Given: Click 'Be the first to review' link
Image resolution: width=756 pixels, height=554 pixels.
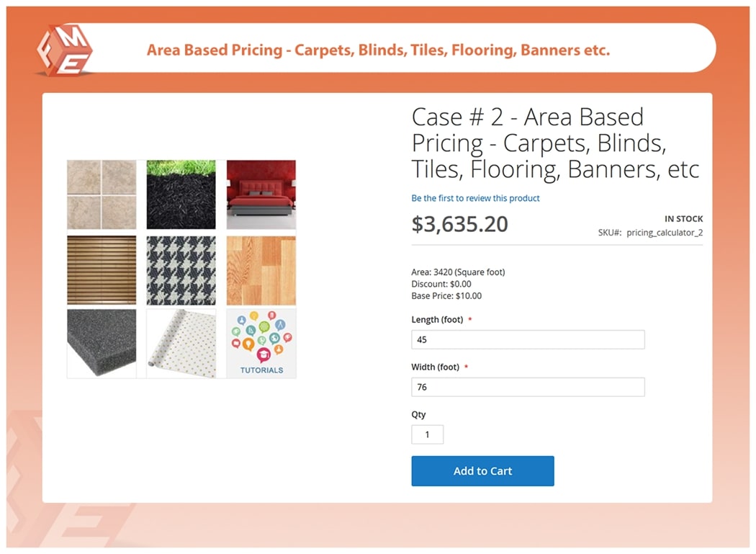Looking at the screenshot, I should 475,198.
